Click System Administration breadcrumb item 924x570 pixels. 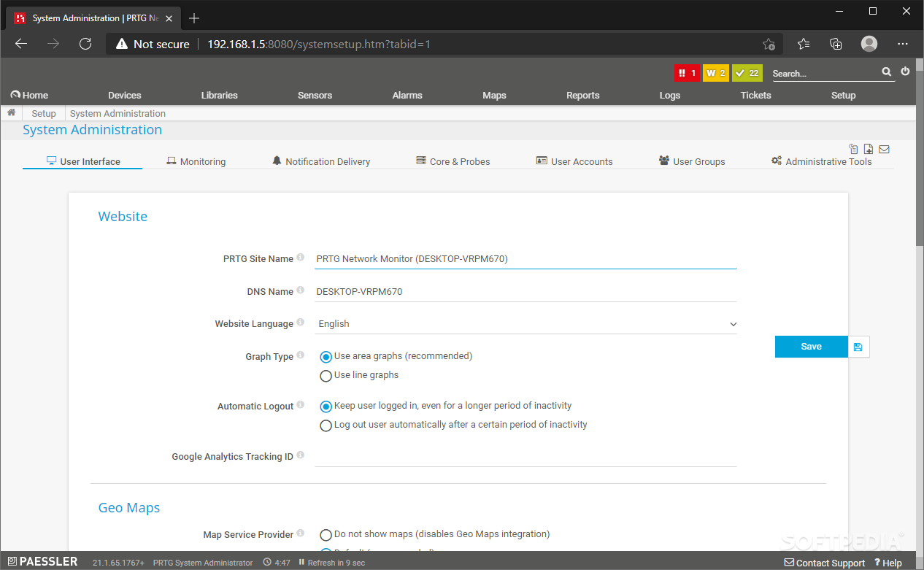pos(118,113)
